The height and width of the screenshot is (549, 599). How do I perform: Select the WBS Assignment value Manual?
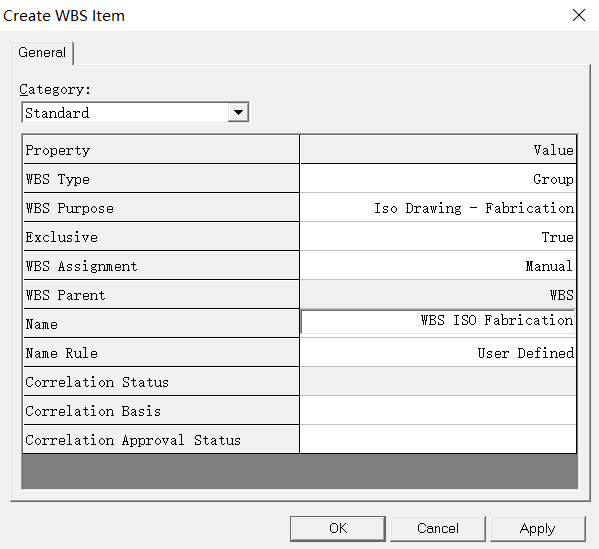438,266
